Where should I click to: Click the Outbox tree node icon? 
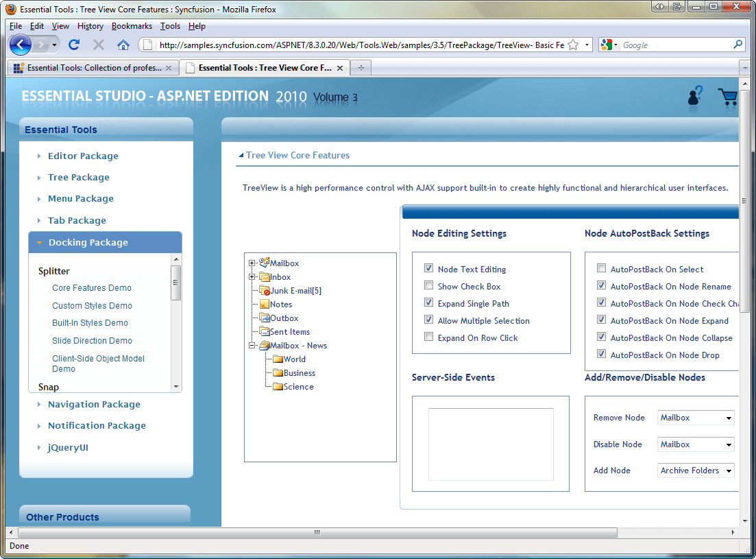(264, 318)
